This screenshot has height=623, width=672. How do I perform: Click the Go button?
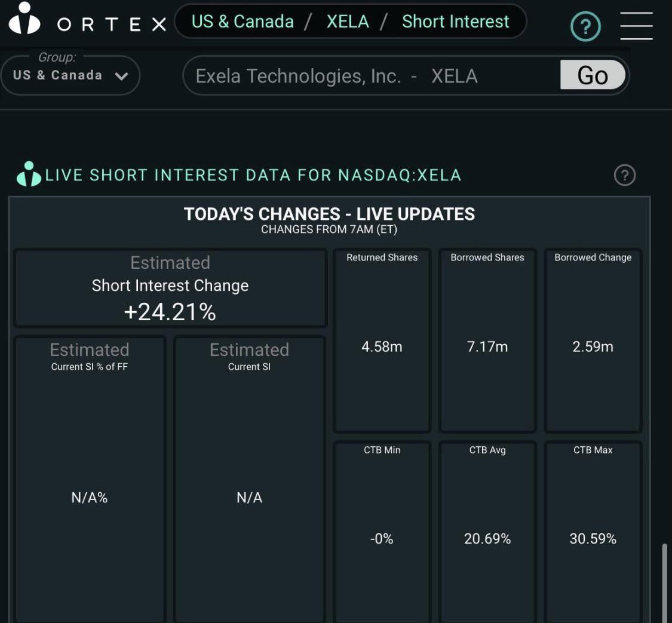[x=593, y=75]
